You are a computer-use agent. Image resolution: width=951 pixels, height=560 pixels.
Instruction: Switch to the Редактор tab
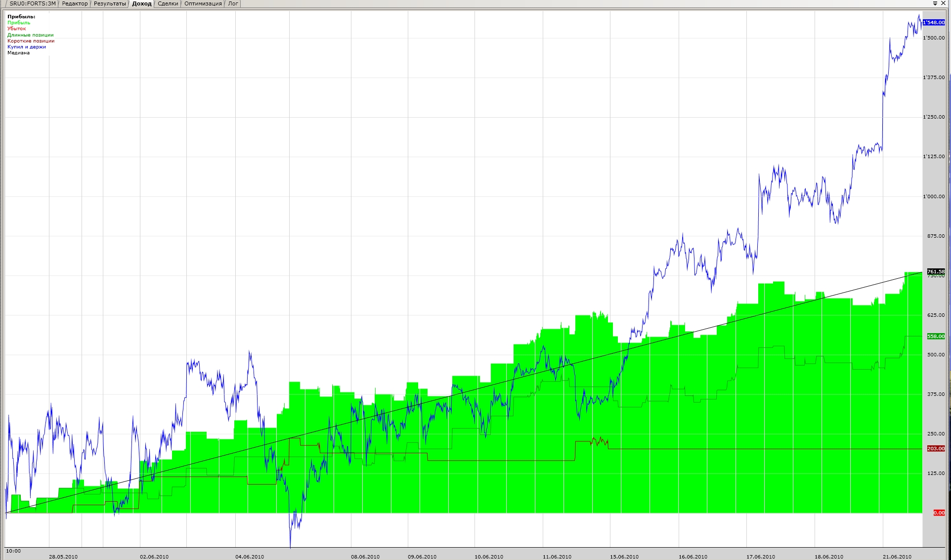coord(75,3)
